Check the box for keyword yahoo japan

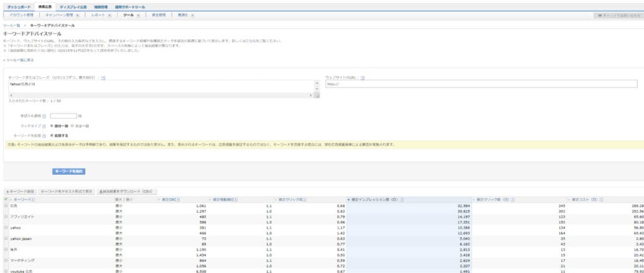[x=6, y=238]
